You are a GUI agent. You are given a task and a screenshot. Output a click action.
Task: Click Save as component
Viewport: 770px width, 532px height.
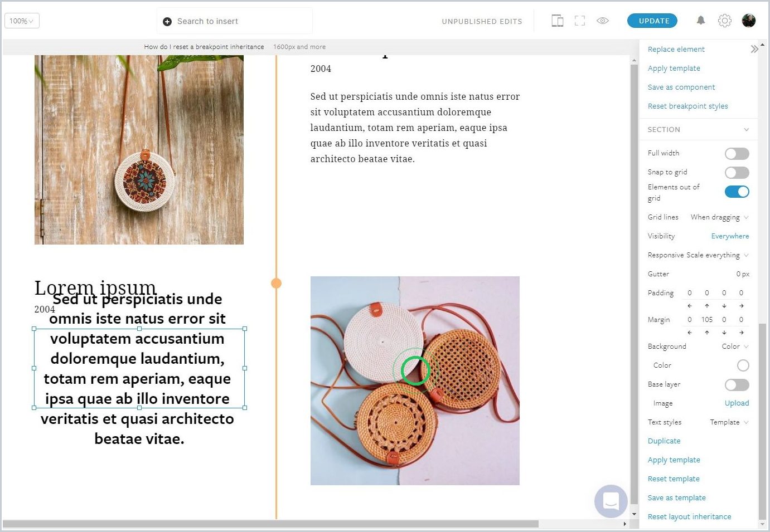(681, 87)
